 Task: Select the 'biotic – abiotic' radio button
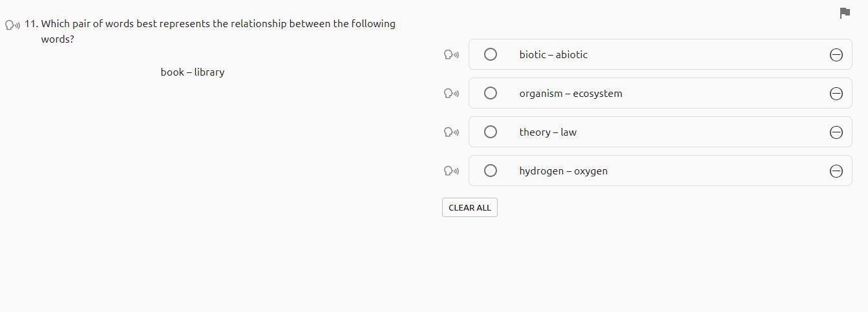point(491,54)
